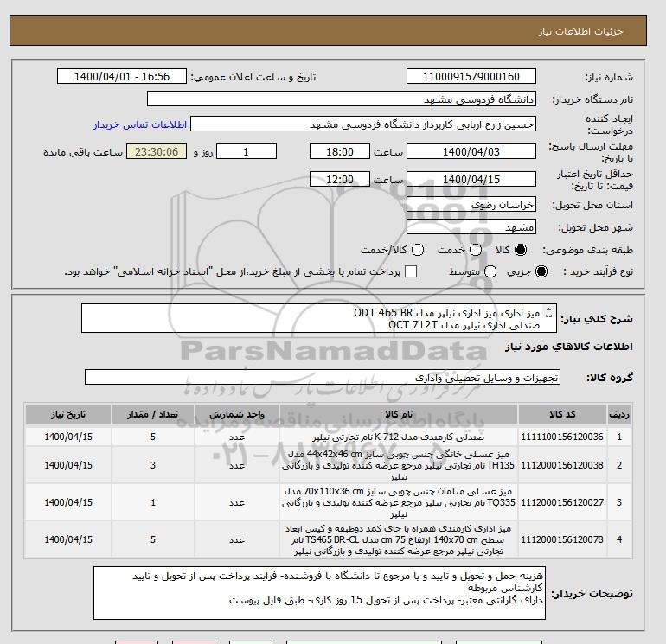Click quantity 3 in row 2
This screenshot has width=666, height=644.
click(x=153, y=465)
